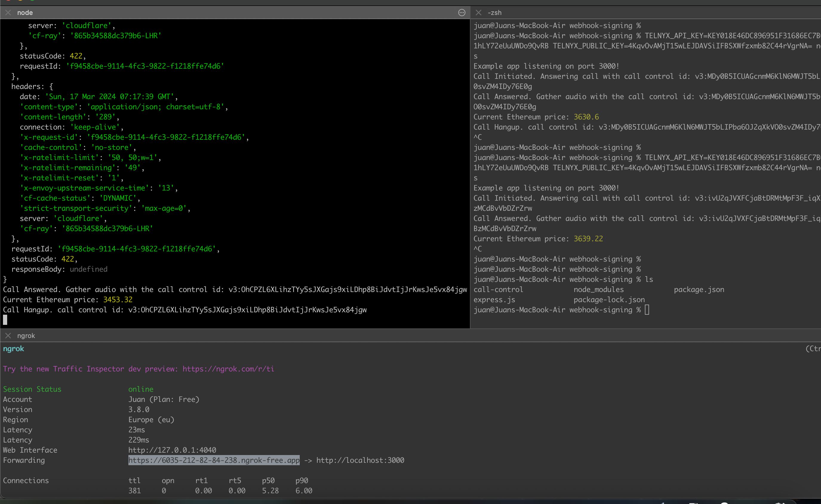This screenshot has width=821, height=504.
Task: Click the latency value 229ms
Action: (139, 440)
